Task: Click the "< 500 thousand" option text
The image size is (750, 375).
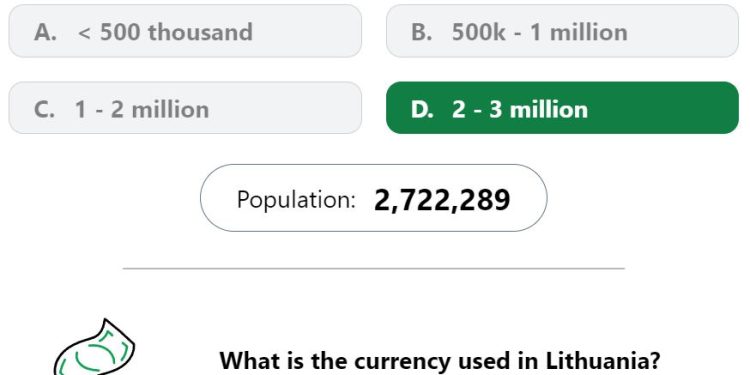Action: (165, 32)
